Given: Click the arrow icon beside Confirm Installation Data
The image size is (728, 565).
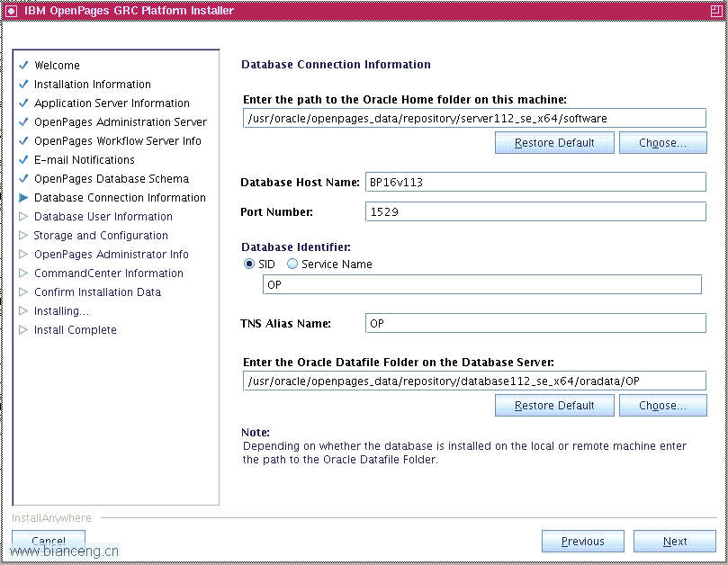Looking at the screenshot, I should point(23,292).
